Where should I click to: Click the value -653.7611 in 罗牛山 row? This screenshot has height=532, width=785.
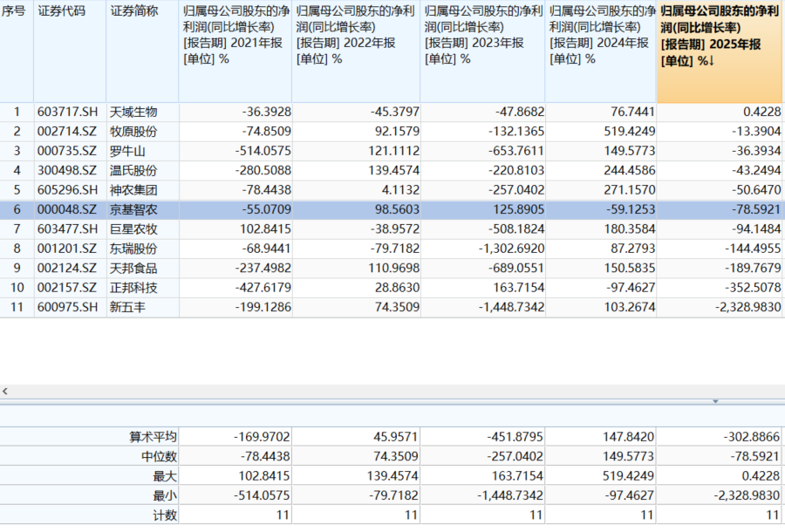[516, 151]
